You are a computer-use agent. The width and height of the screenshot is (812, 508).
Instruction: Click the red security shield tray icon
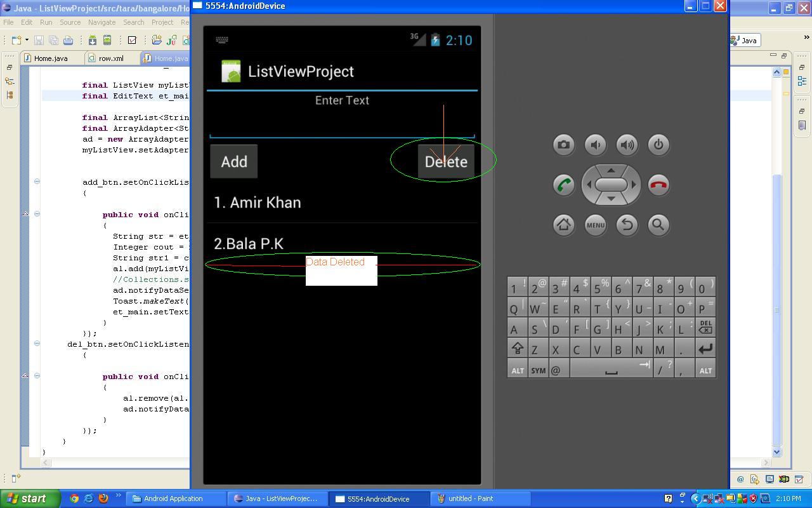(x=754, y=498)
